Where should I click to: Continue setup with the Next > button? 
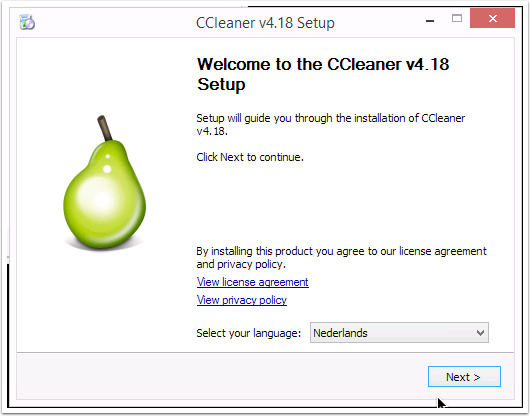pos(464,376)
